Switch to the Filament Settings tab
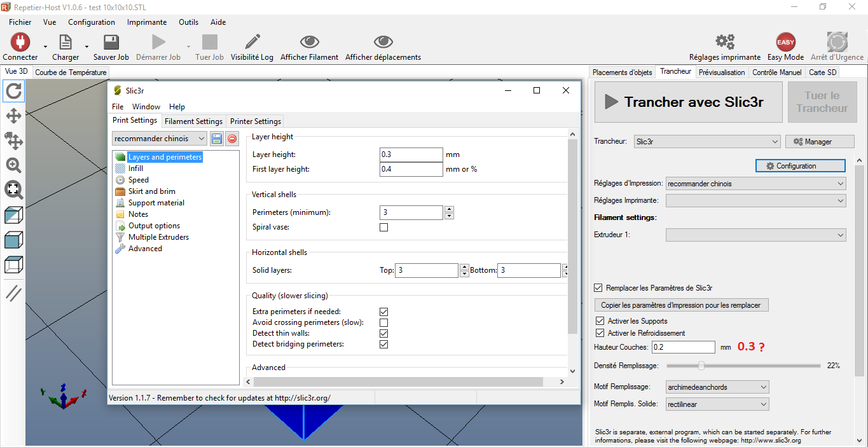Viewport: 868px width, 447px height. 193,121
